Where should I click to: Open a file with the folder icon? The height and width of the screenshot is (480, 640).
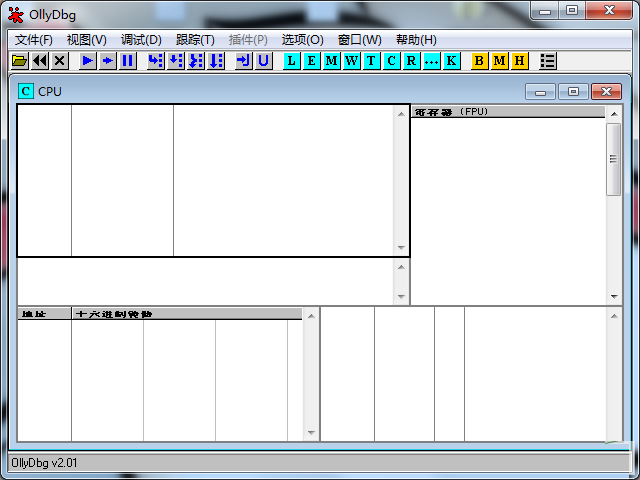(20, 61)
